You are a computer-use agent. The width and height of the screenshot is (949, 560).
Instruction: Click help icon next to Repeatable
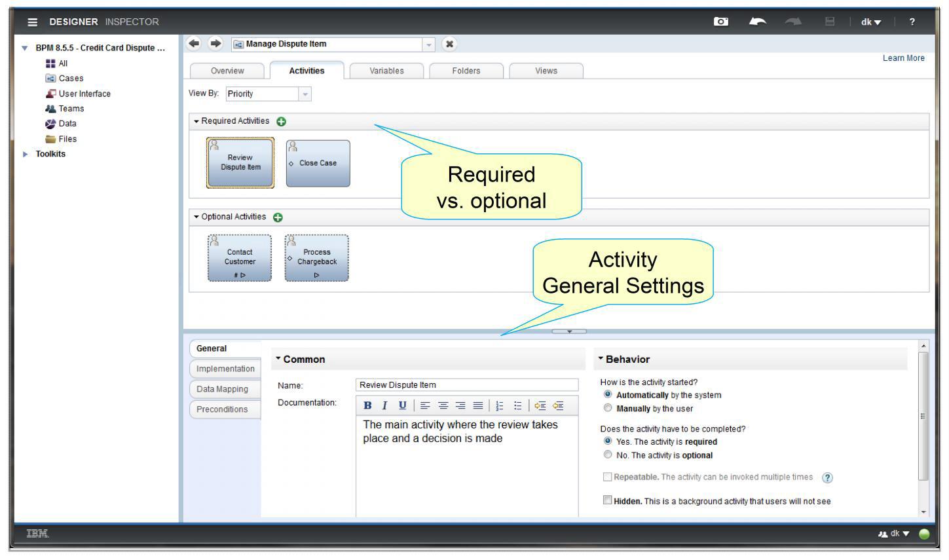click(827, 478)
